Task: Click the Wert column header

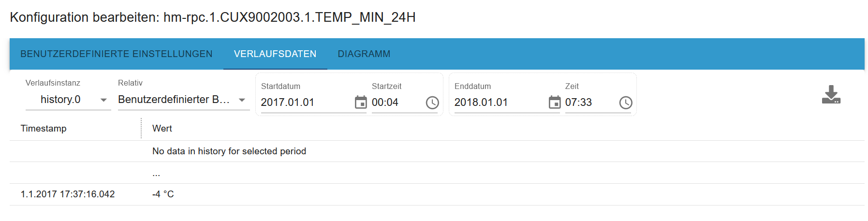Action: (x=162, y=129)
